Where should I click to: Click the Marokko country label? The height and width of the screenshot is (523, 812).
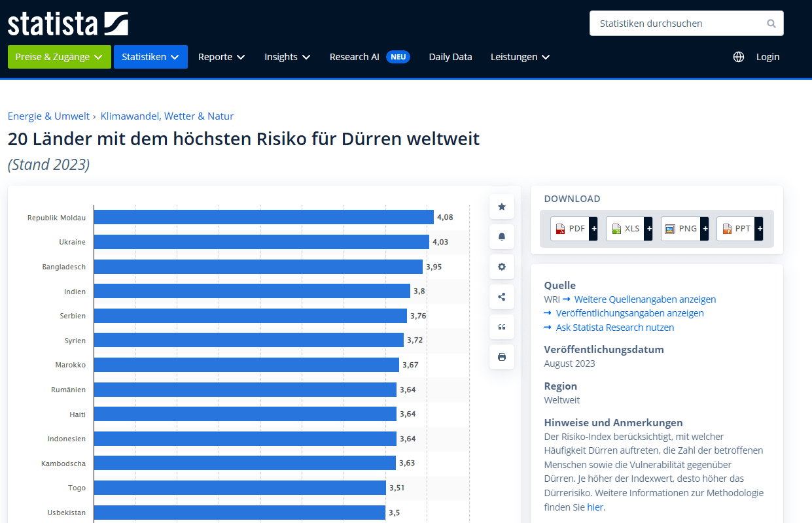click(70, 365)
